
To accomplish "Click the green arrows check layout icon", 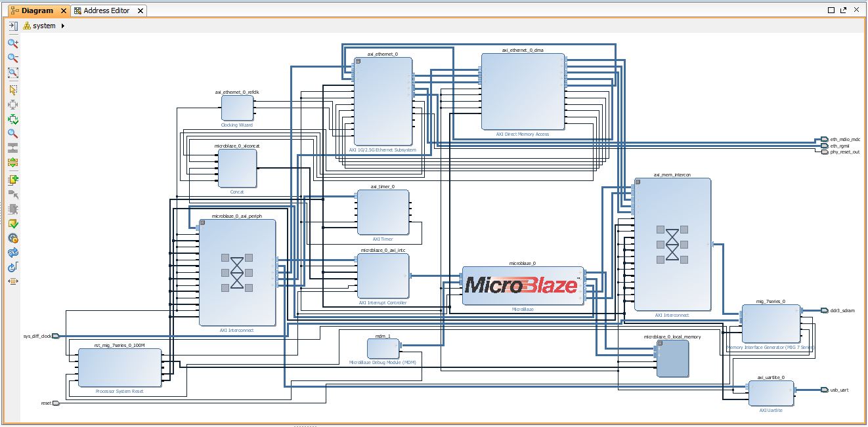I will (x=12, y=119).
